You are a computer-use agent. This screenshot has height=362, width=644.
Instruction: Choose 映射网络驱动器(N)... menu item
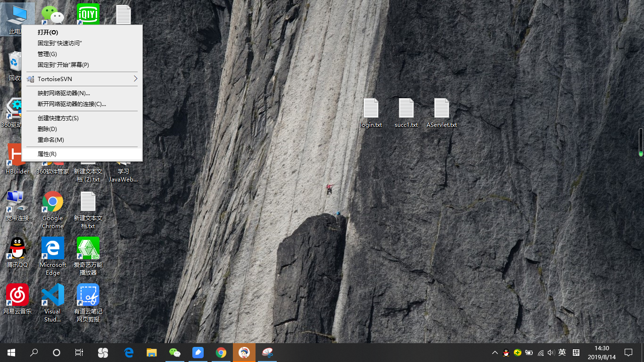(x=82, y=93)
